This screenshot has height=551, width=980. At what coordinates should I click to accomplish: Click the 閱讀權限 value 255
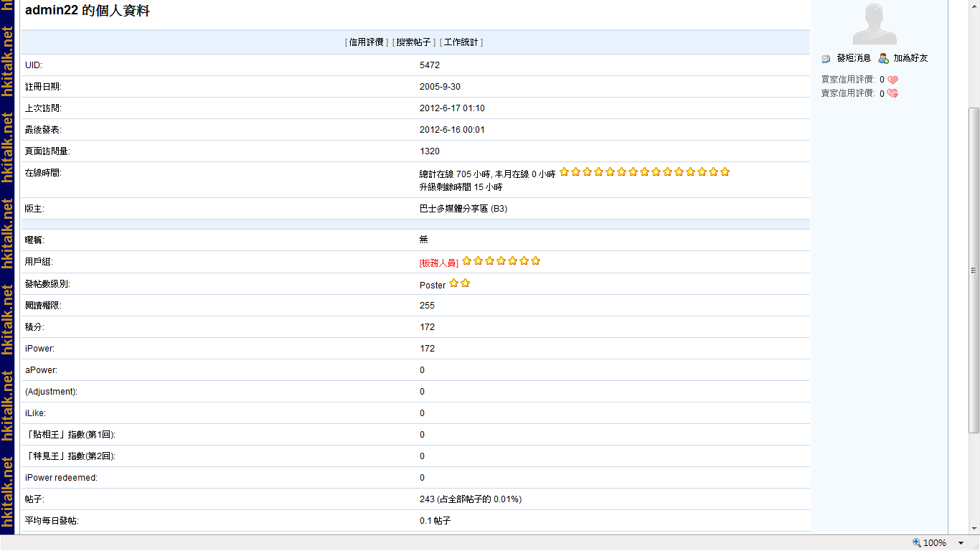(427, 306)
